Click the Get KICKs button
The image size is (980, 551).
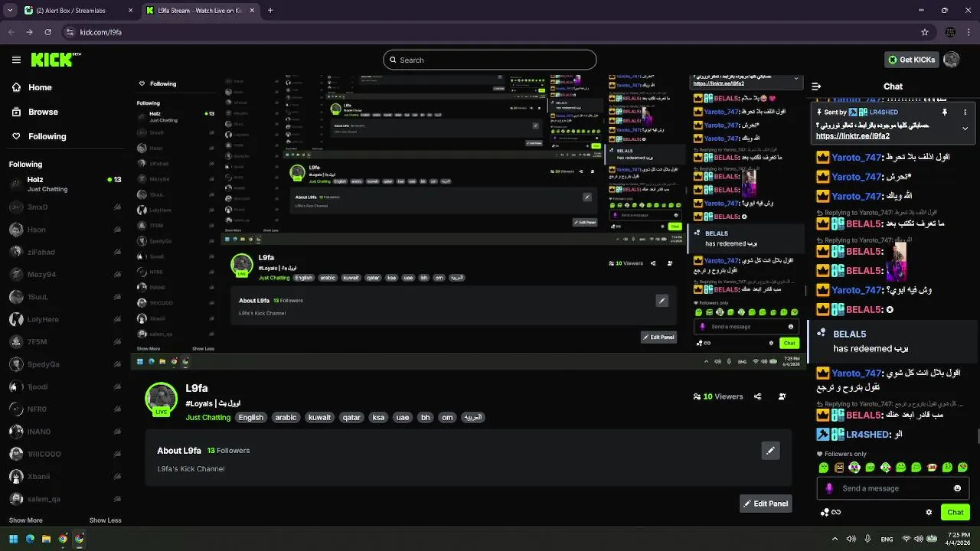pos(912,60)
